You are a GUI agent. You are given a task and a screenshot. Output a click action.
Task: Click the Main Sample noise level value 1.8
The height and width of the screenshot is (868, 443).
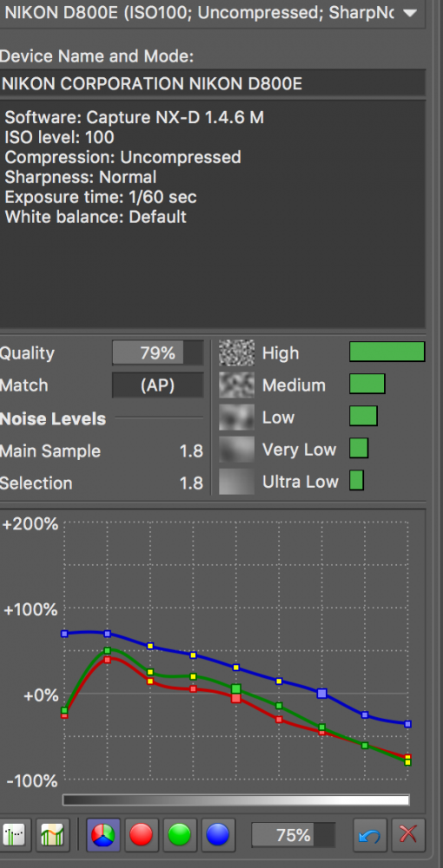(191, 451)
